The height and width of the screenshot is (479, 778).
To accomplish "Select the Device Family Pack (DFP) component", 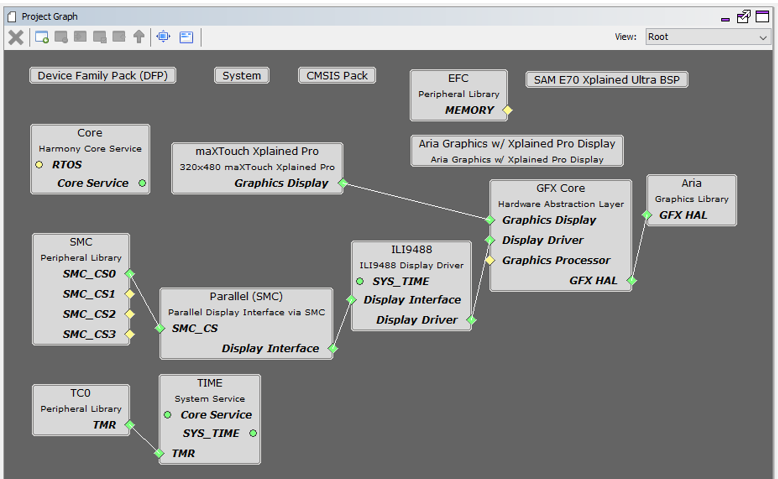I will (103, 75).
